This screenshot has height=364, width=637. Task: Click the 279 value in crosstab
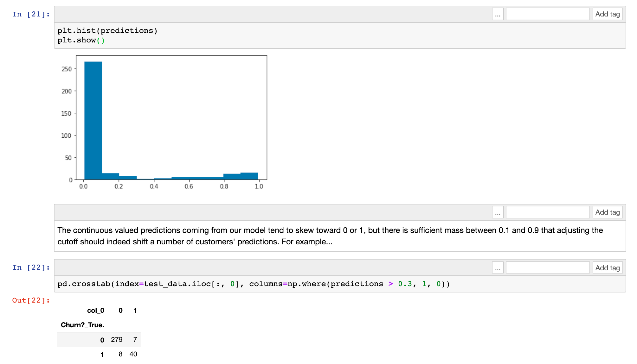(x=117, y=340)
